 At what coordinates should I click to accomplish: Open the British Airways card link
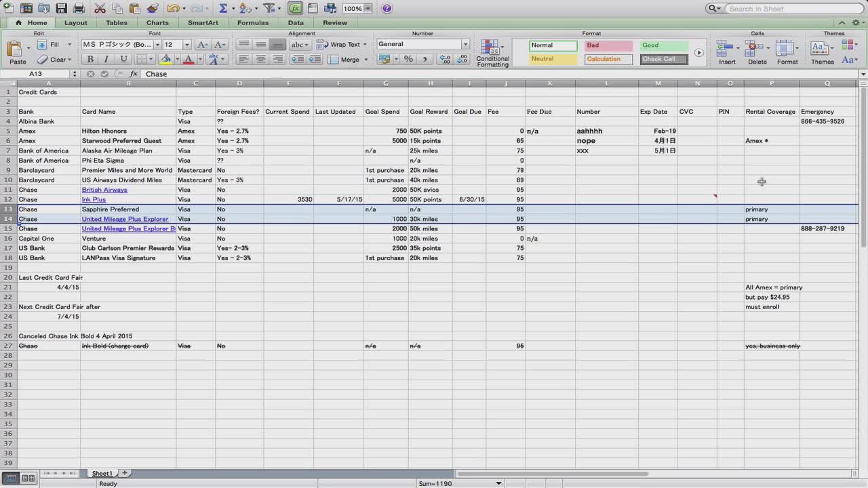[104, 190]
